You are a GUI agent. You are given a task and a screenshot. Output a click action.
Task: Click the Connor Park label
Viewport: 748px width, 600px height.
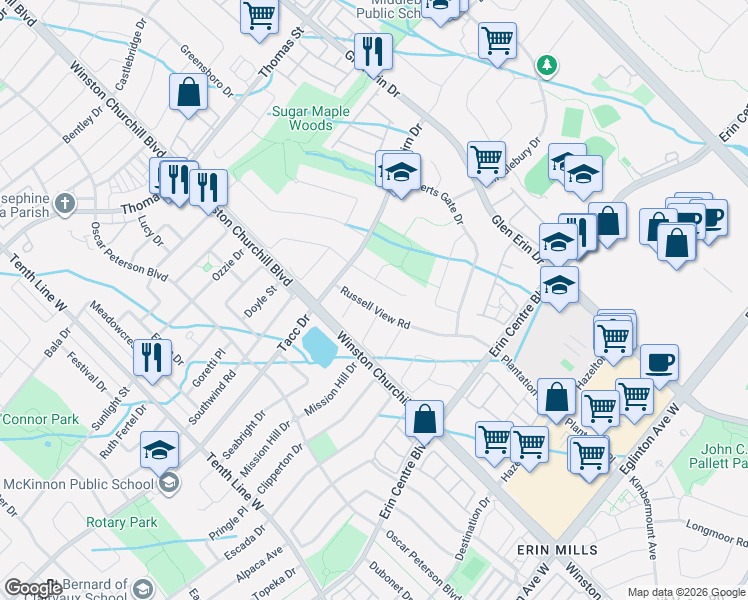(40, 419)
